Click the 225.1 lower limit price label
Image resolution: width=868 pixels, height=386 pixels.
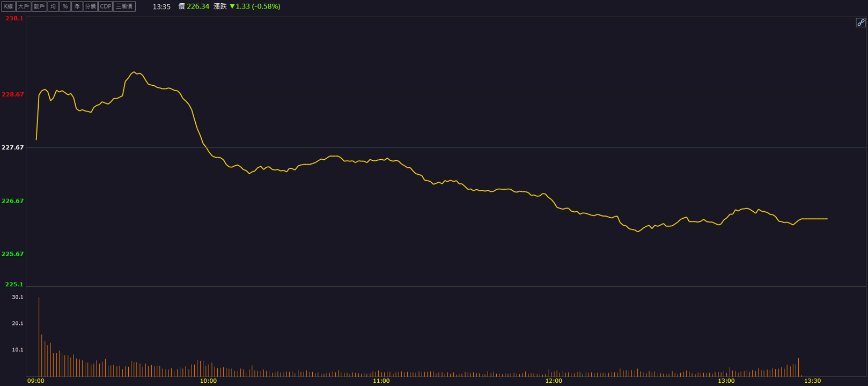tap(14, 285)
